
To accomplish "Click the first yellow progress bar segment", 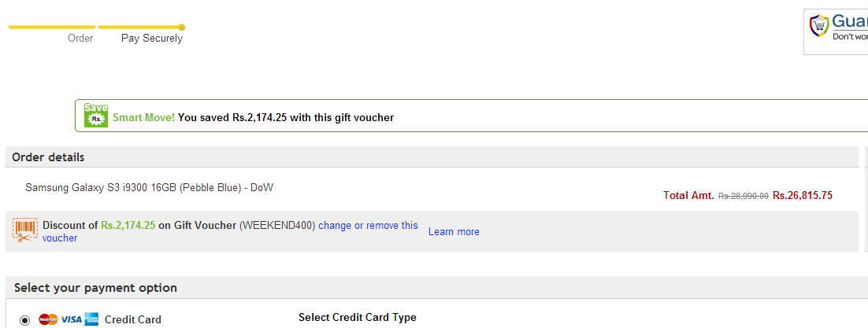I will point(52,27).
